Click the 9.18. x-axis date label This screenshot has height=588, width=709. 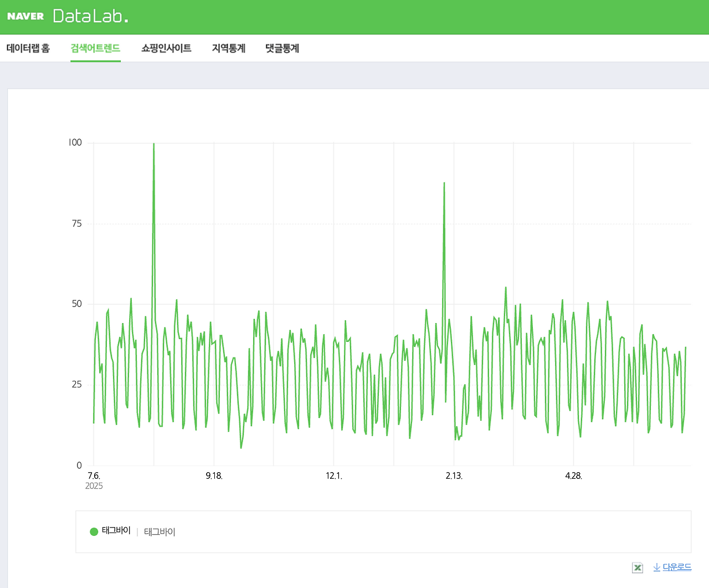(214, 475)
